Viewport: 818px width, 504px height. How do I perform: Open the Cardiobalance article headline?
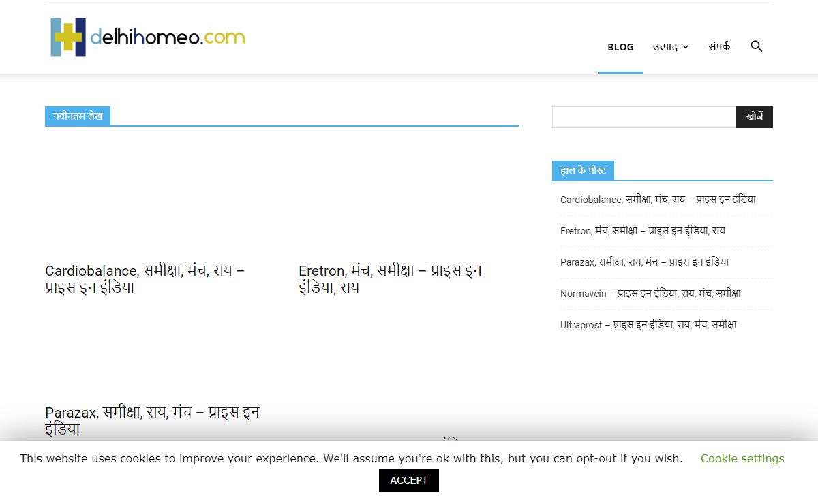click(x=145, y=279)
